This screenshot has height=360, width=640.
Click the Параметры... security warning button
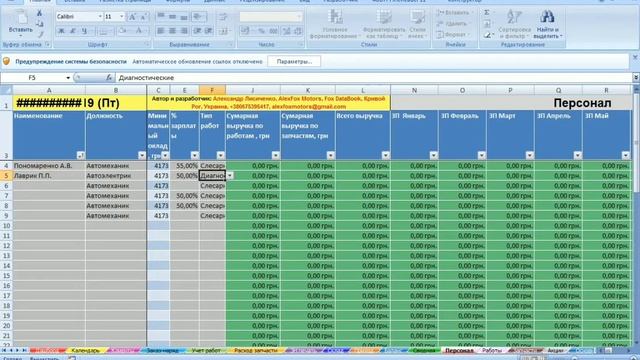tap(294, 62)
